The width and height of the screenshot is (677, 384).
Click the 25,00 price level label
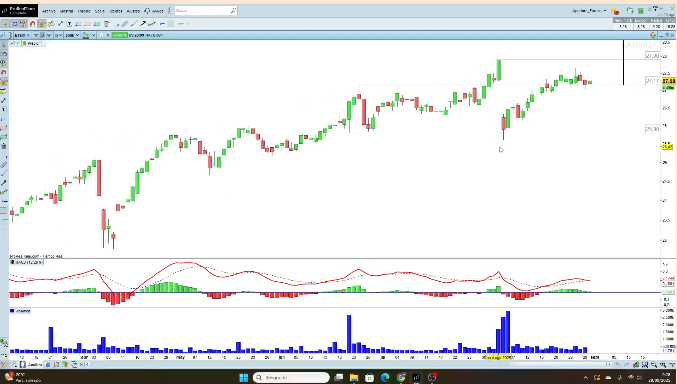coord(652,129)
